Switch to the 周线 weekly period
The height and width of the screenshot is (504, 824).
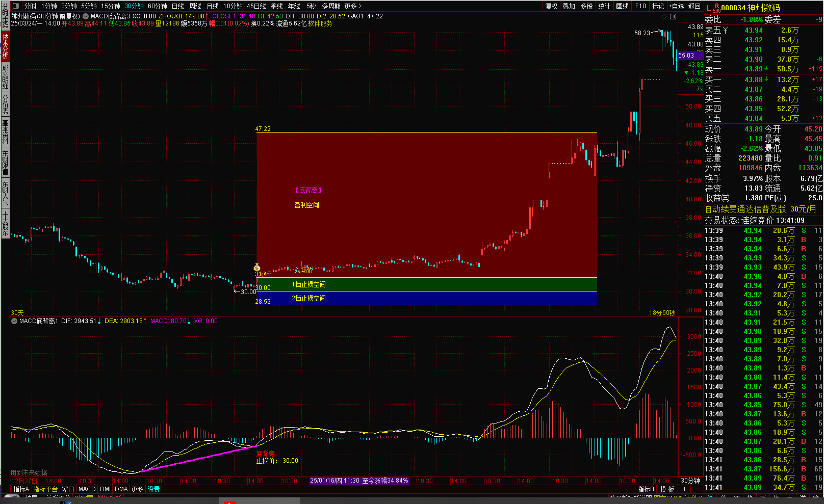[x=195, y=6]
